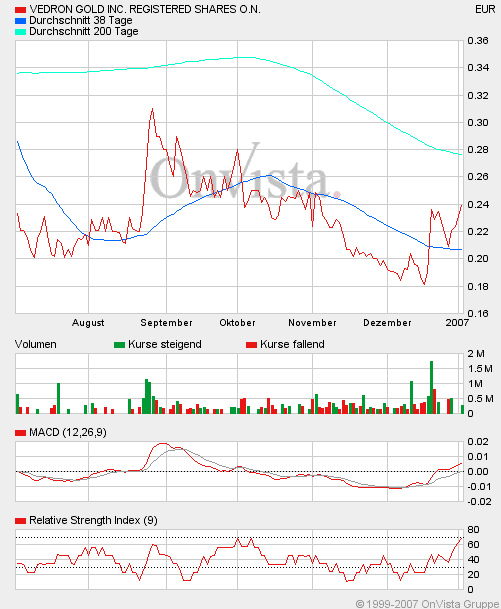Click the price low near 0.18 in late December
The image size is (501, 609).
click(x=424, y=284)
